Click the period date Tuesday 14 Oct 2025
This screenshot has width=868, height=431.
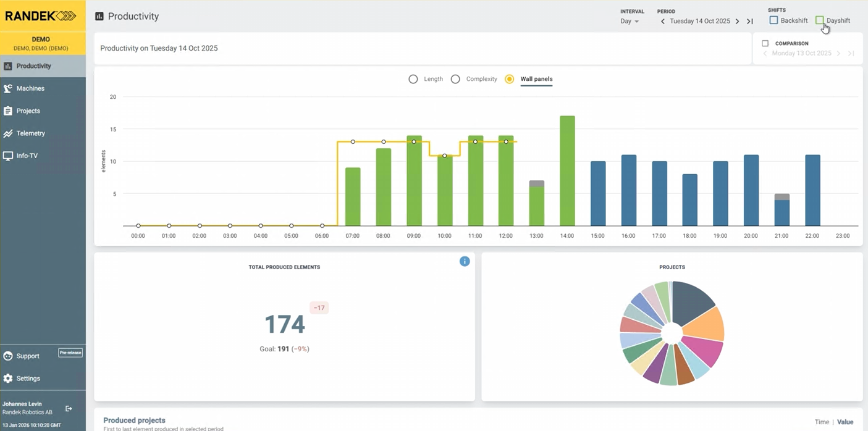(x=700, y=21)
